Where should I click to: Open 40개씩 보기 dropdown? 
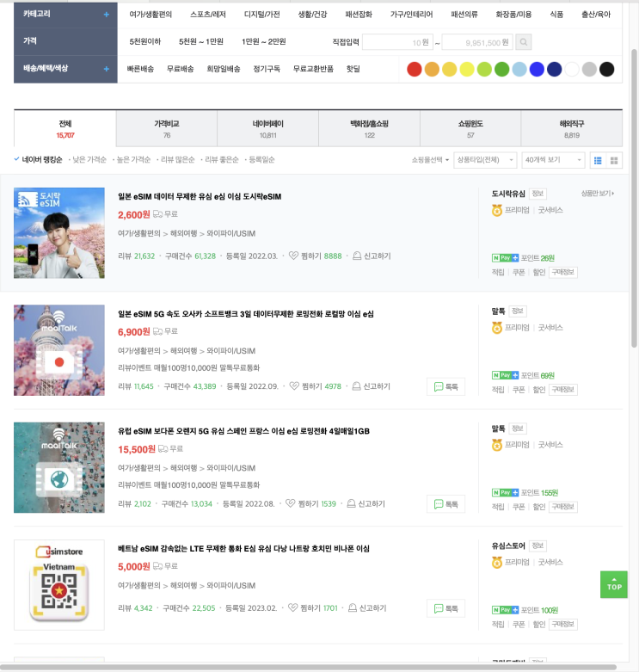(553, 160)
